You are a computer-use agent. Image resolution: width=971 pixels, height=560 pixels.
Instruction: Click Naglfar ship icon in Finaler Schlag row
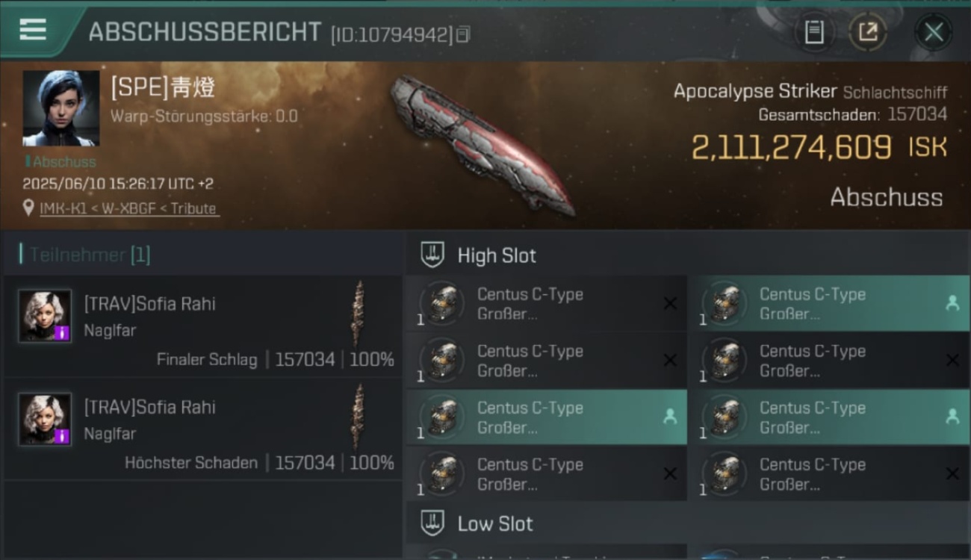click(x=359, y=313)
